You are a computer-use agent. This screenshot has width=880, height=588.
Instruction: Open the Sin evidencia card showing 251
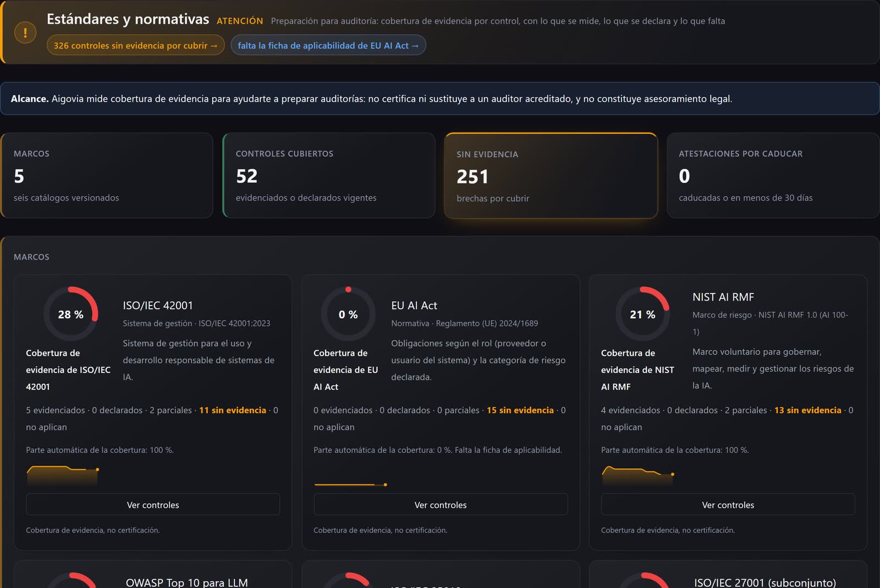(x=551, y=176)
